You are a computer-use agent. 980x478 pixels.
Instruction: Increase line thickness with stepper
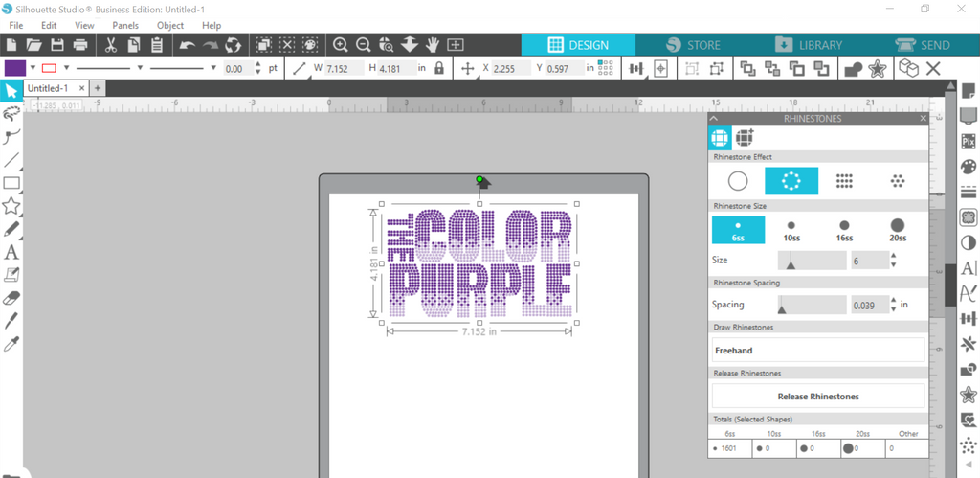(258, 64)
